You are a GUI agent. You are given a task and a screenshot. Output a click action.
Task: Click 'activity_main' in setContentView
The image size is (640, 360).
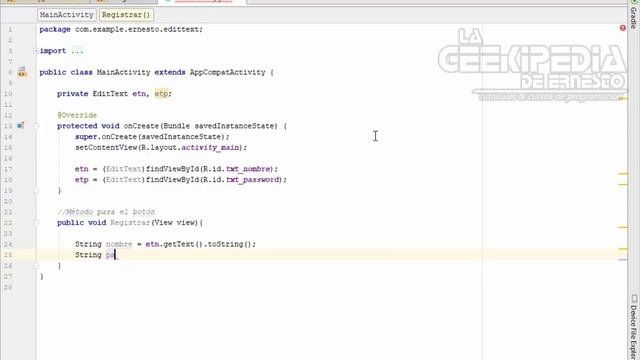[210, 148]
